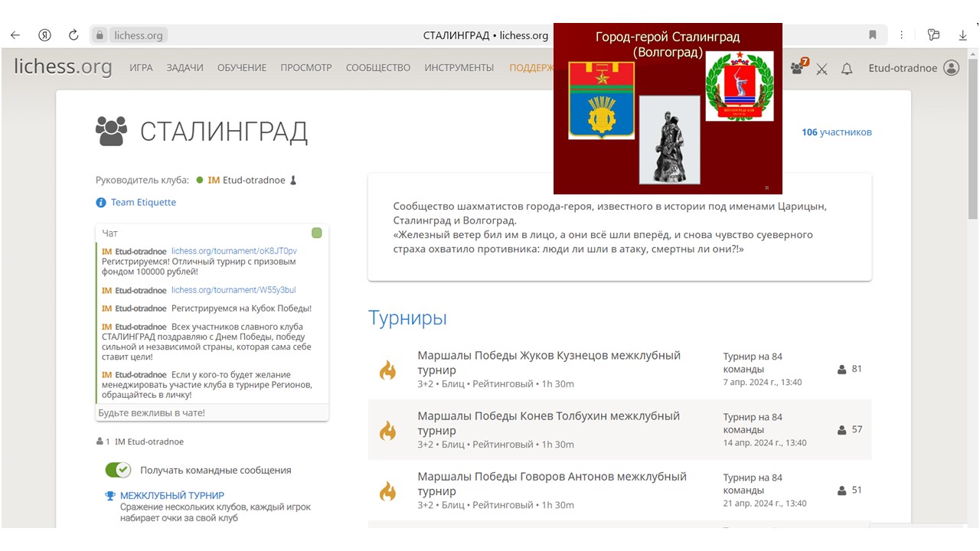The image size is (980, 551).
Task: Click date '7 апр. 2024 г., 13:40'
Action: click(763, 383)
